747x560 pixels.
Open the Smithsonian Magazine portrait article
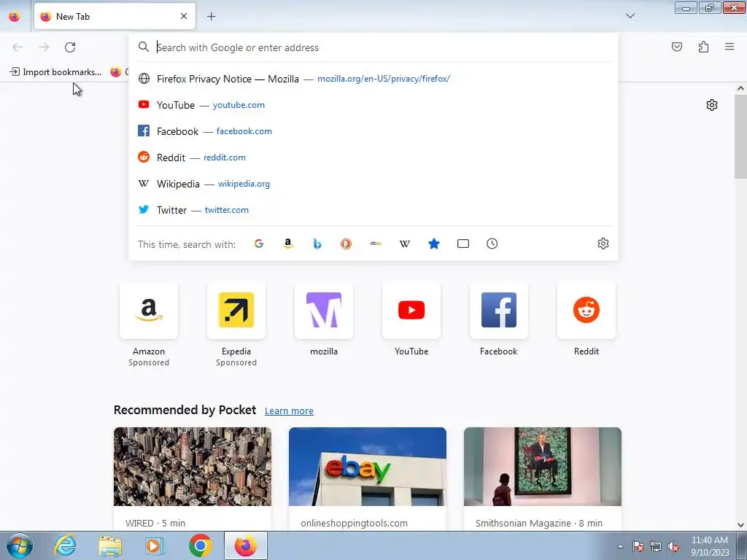tap(543, 478)
